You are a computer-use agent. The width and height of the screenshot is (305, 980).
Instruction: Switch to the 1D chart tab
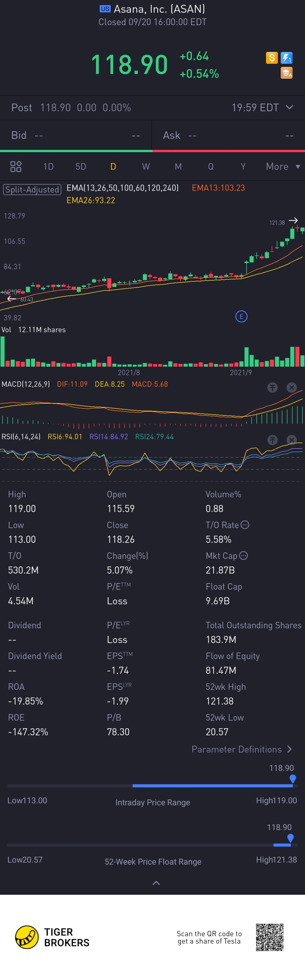point(48,166)
